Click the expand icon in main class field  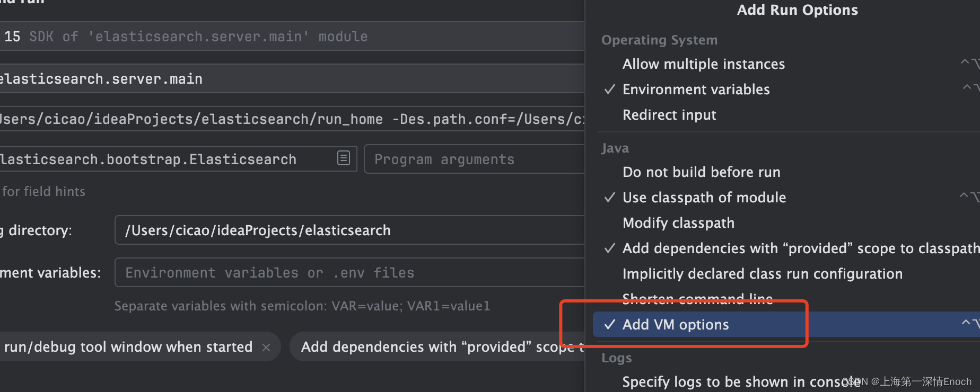[x=344, y=158]
